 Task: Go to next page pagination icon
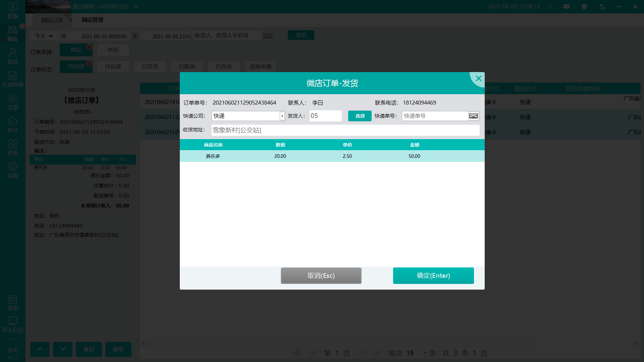point(361,353)
